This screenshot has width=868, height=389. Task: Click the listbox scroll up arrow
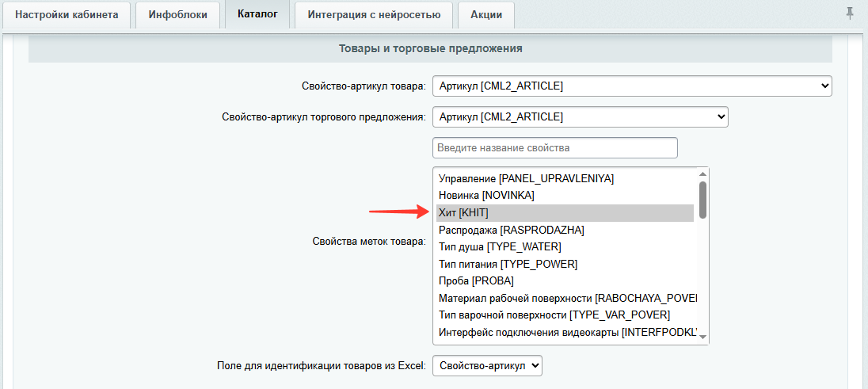(x=702, y=174)
